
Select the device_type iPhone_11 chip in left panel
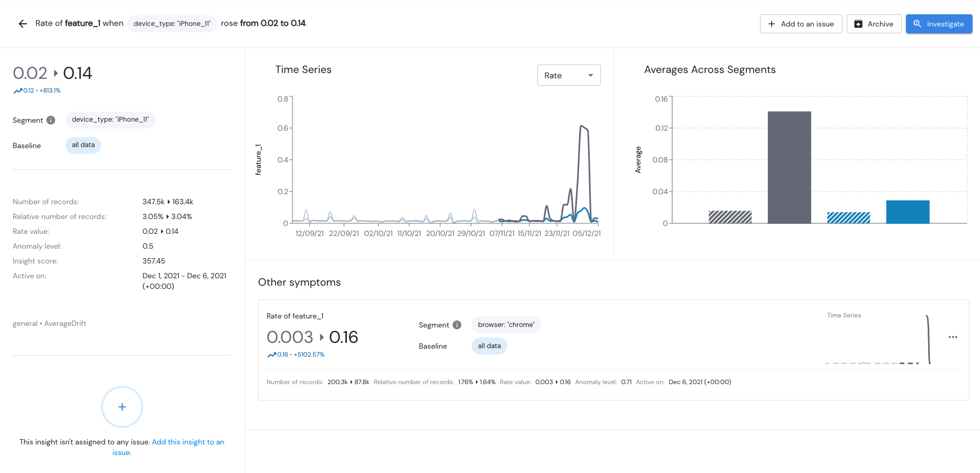pos(111,120)
